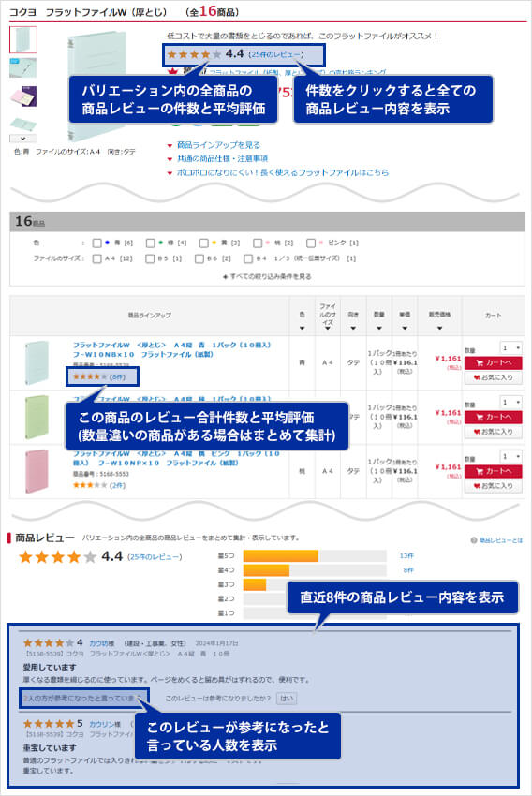The height and width of the screenshot is (796, 532).
Task: Expand more thumbnails with the down chevron
Action: (x=23, y=138)
